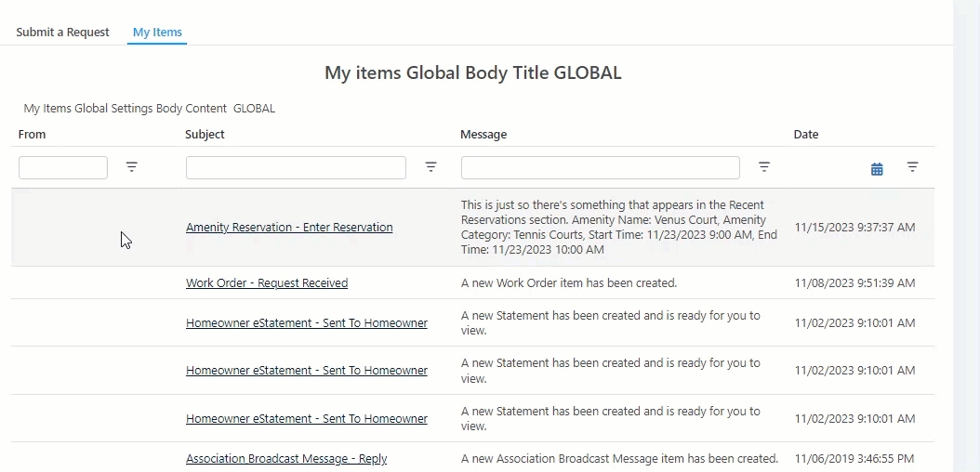Image resolution: width=980 pixels, height=472 pixels.
Task: Sort by the Message column header
Action: (x=483, y=134)
